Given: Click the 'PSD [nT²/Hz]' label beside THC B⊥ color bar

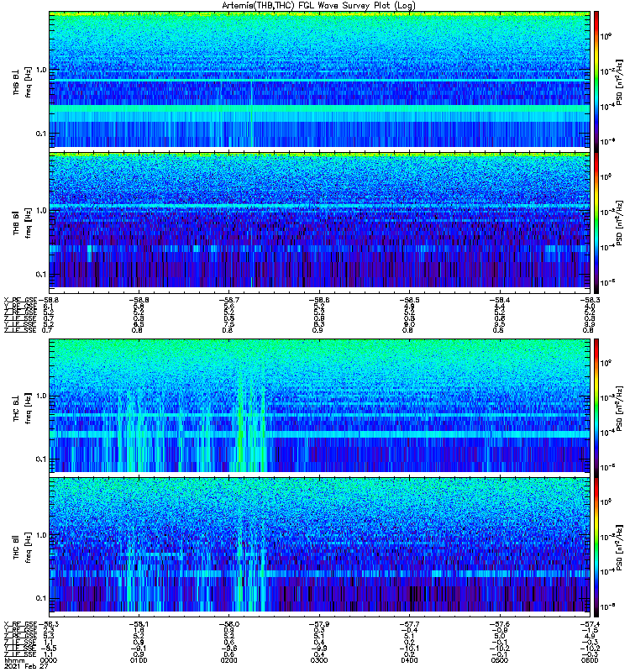Looking at the screenshot, I should (619, 407).
